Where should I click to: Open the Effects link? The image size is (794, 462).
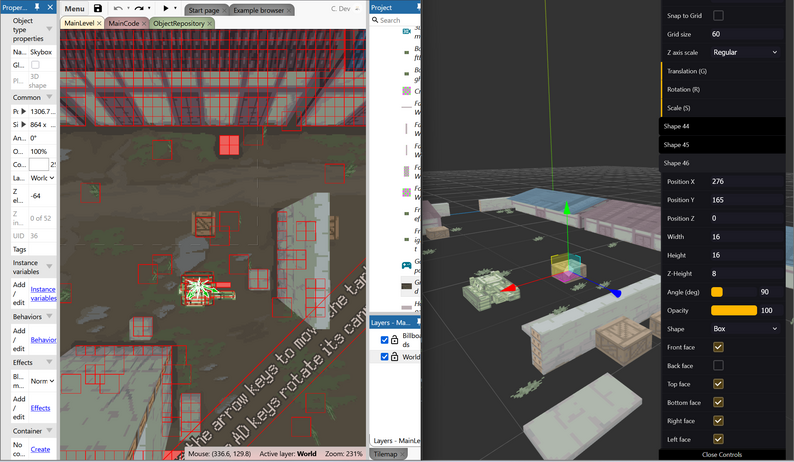coord(41,408)
